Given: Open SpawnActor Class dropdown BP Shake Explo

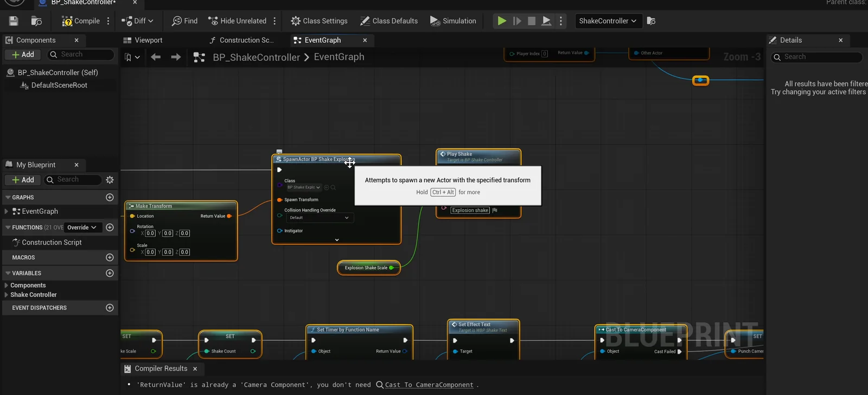Looking at the screenshot, I should click(304, 187).
